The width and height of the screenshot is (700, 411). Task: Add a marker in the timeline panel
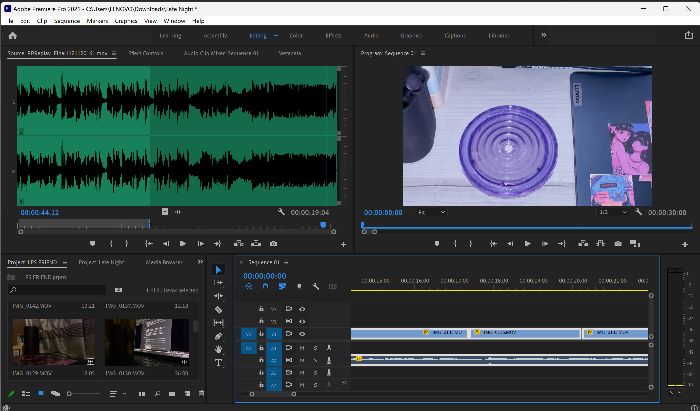299,286
